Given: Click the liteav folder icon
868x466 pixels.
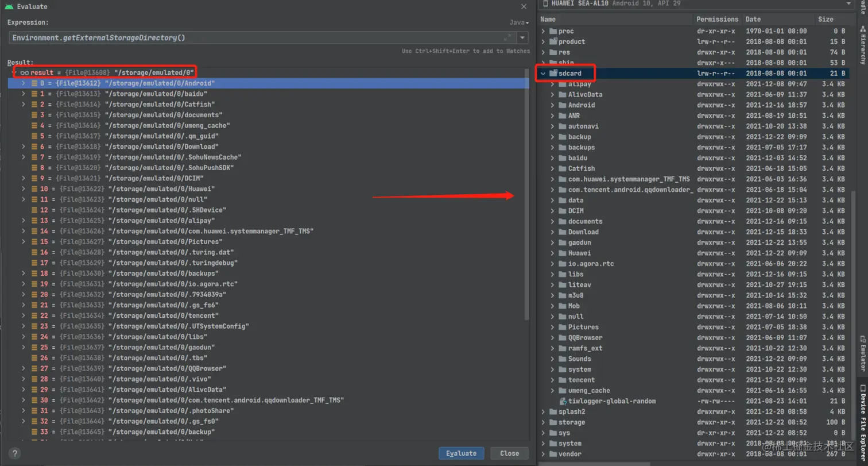Looking at the screenshot, I should (x=563, y=284).
